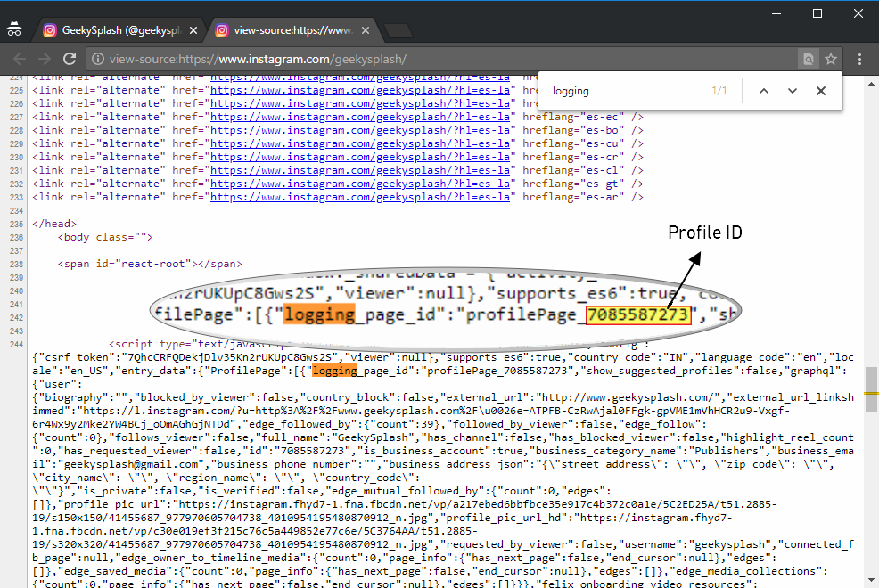Follow the link with hreflang "es-gt"
The image size is (879, 588).
click(x=360, y=184)
